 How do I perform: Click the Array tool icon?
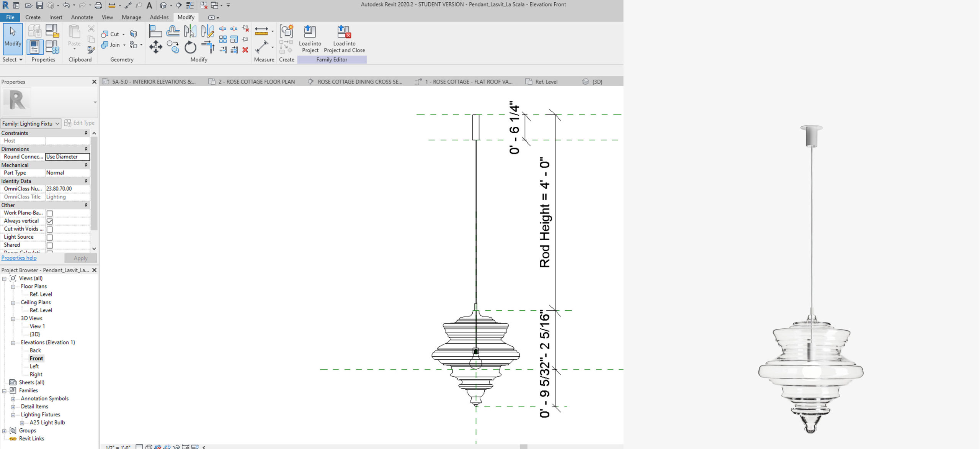point(223,39)
